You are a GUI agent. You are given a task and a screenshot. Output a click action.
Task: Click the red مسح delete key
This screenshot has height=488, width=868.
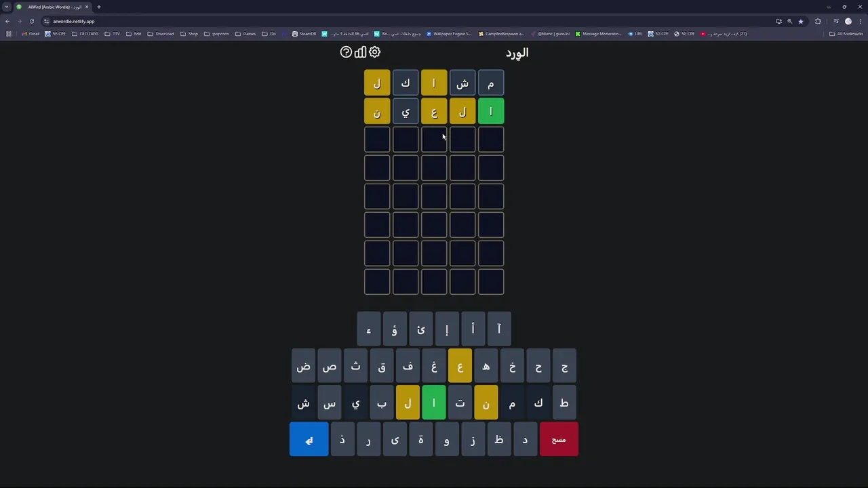click(559, 440)
